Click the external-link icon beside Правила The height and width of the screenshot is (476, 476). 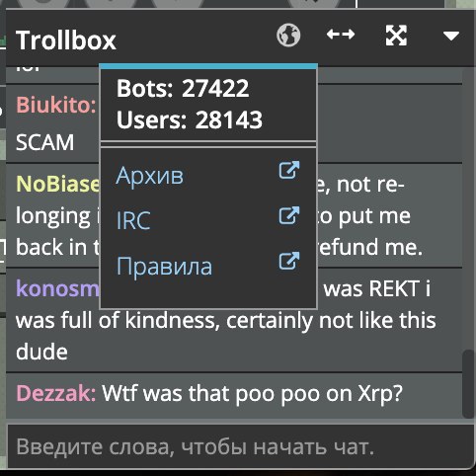pyautogui.click(x=289, y=261)
